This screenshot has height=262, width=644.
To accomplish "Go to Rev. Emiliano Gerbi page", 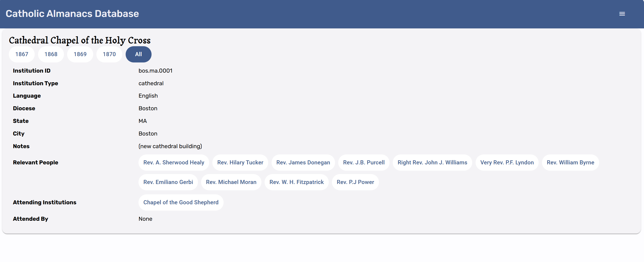I will tap(168, 182).
